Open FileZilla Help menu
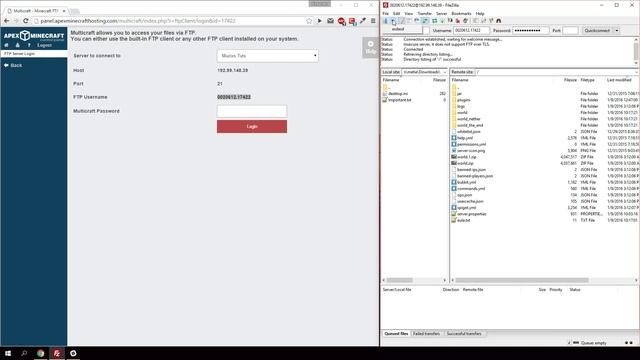Viewport: 640px width, 360px height. coord(480,13)
